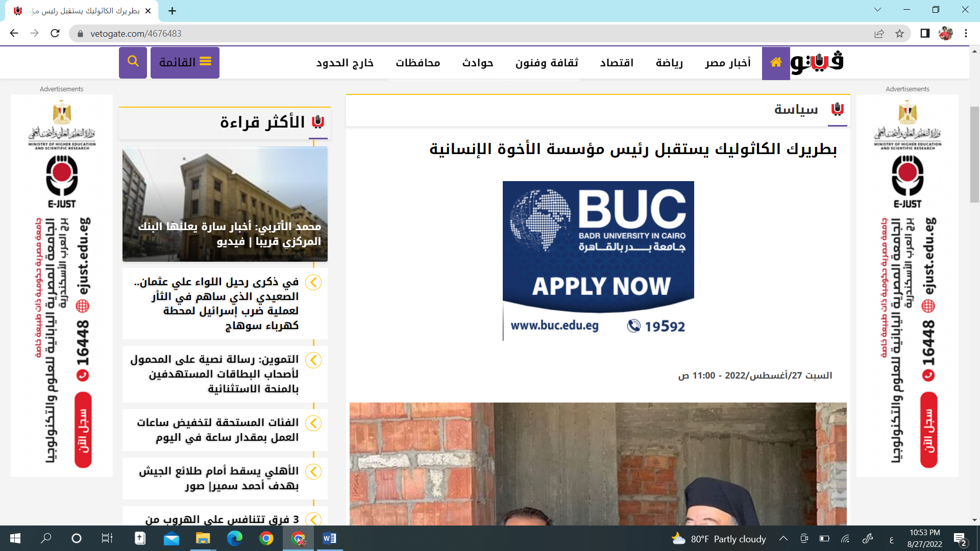Click the right E-JUST advertisement banner

[908, 286]
